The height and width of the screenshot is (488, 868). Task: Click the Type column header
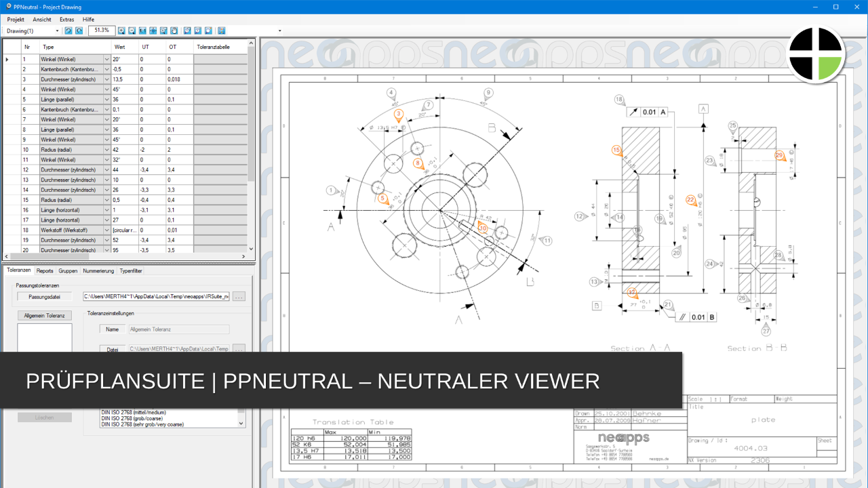pyautogui.click(x=75, y=47)
